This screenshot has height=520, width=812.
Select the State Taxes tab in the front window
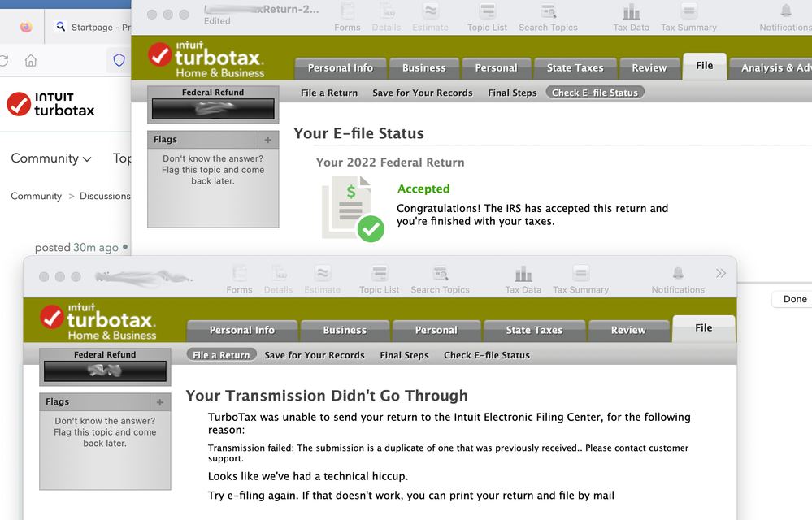[x=535, y=330]
